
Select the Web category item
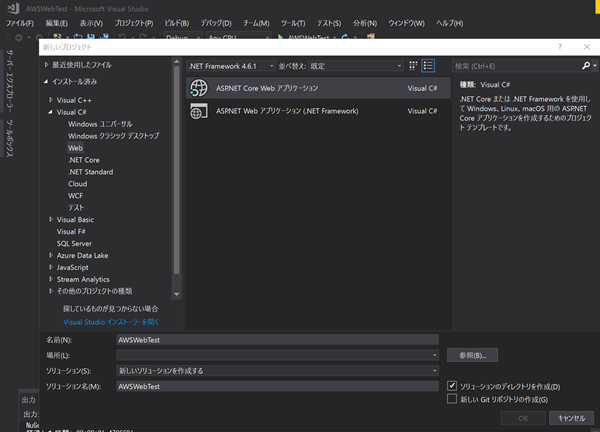tap(75, 148)
